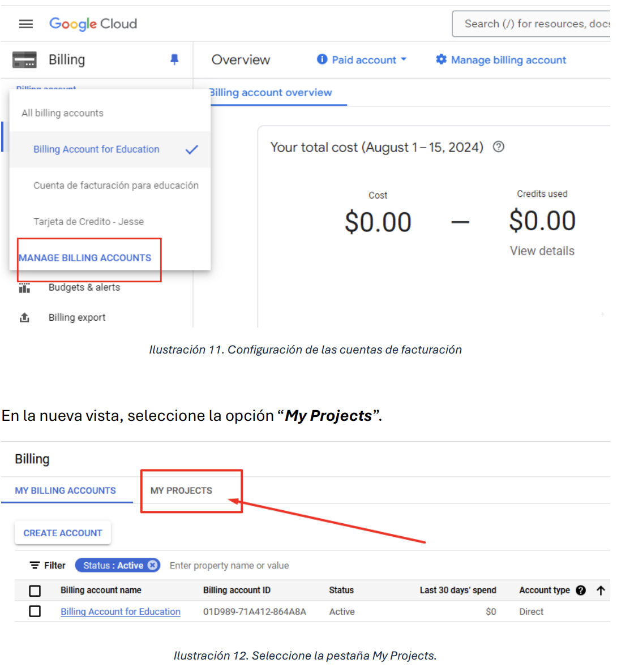Choose Billing Account for Education in the dropdown

point(110,149)
